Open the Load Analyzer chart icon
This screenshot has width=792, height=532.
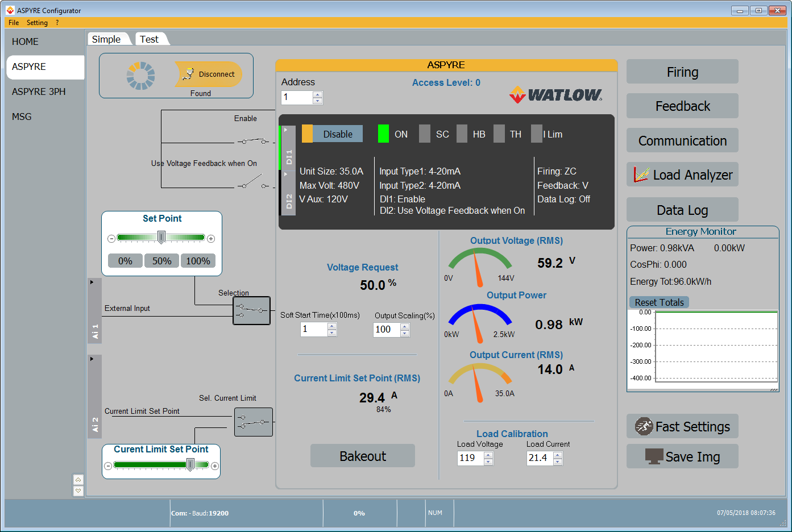click(x=641, y=174)
